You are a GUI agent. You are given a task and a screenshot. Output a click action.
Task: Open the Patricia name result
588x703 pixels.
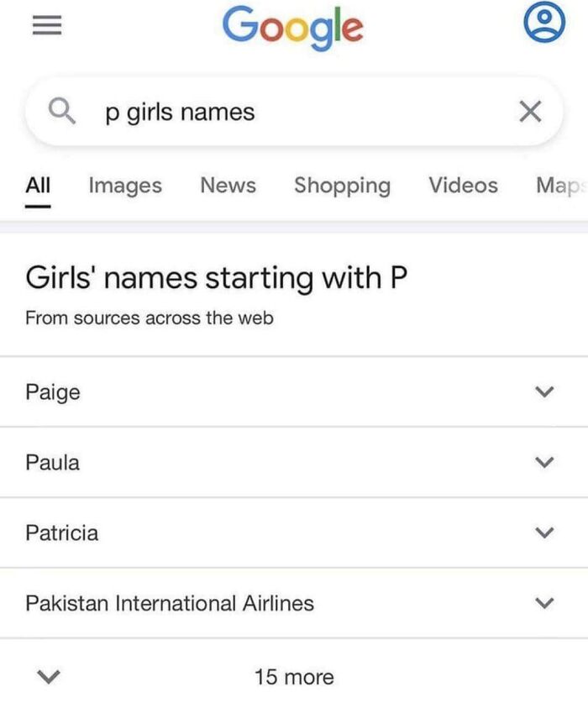pyautogui.click(x=63, y=532)
